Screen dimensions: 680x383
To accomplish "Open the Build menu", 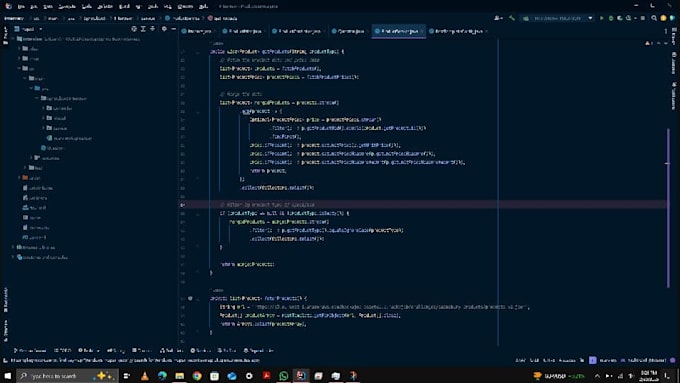I will (x=124, y=6).
